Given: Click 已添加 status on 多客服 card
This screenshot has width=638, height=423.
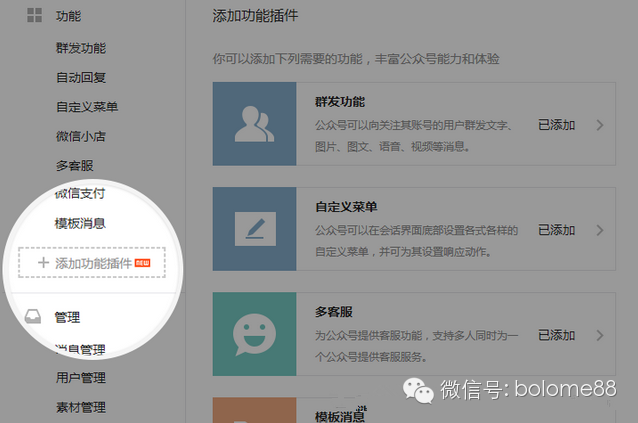Looking at the screenshot, I should click(x=556, y=335).
